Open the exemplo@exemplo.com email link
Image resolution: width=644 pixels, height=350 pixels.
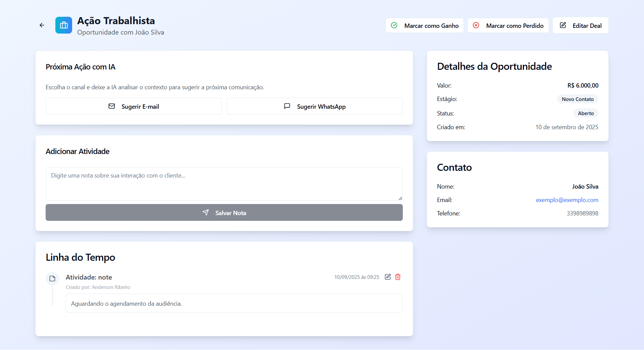coord(567,200)
